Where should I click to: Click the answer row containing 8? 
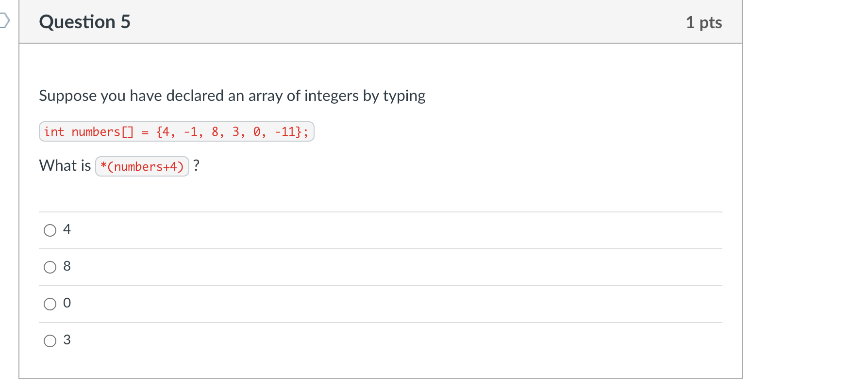pos(340,267)
